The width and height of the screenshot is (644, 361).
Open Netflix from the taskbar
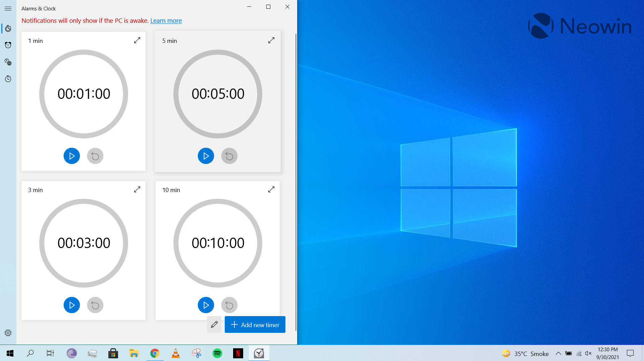pos(238,353)
